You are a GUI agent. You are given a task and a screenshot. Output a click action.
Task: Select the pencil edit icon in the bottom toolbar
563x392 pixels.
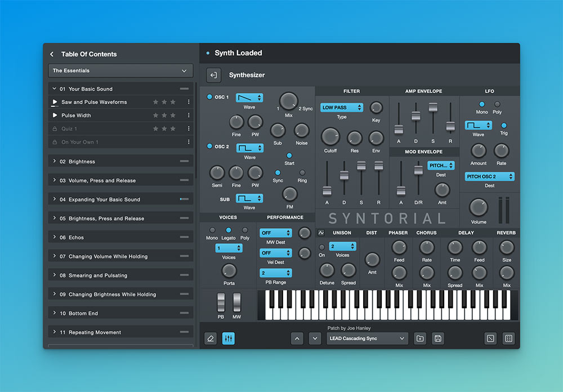[210, 338]
